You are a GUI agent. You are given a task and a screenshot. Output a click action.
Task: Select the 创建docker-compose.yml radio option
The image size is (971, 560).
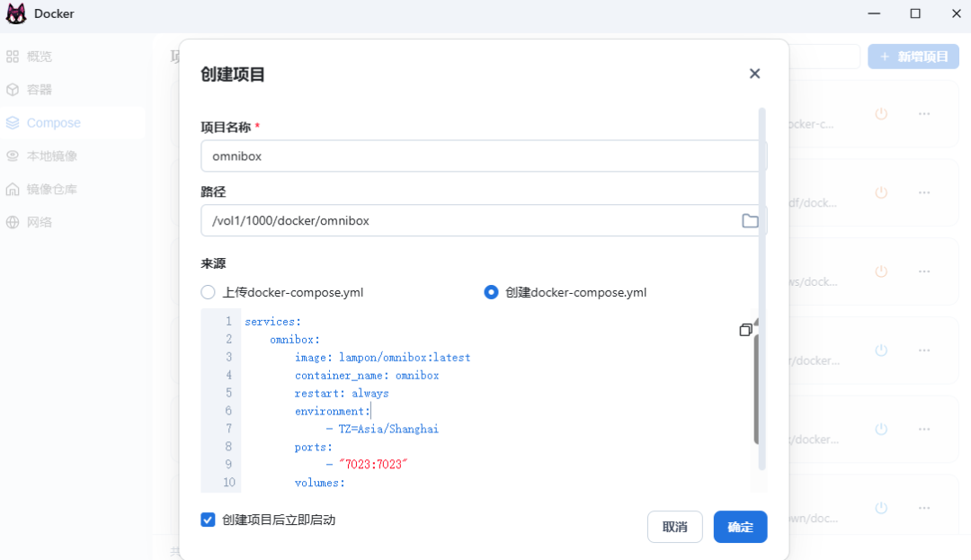pyautogui.click(x=491, y=291)
